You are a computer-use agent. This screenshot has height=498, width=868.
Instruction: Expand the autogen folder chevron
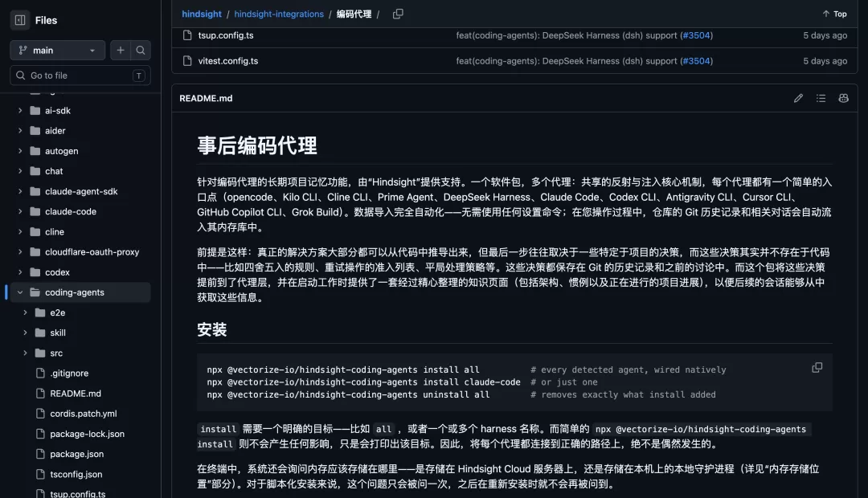click(x=20, y=151)
